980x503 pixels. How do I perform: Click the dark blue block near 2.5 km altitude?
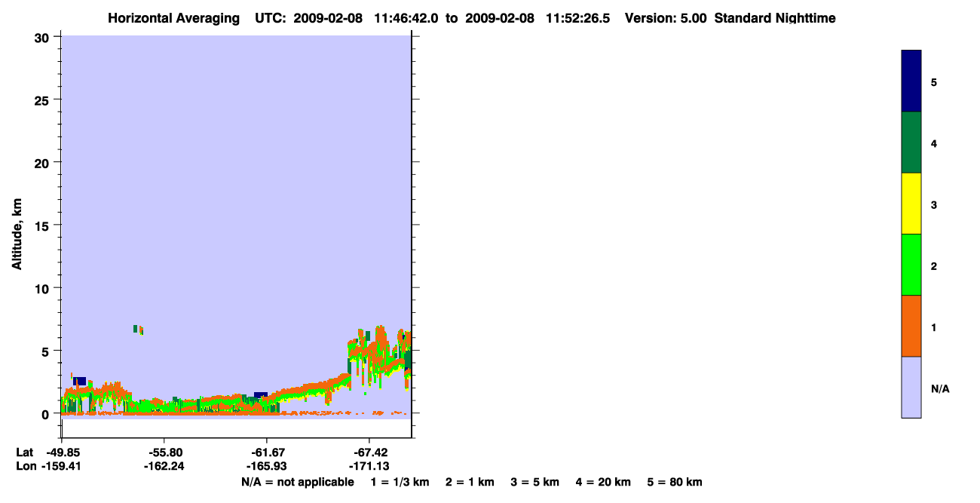point(79,381)
